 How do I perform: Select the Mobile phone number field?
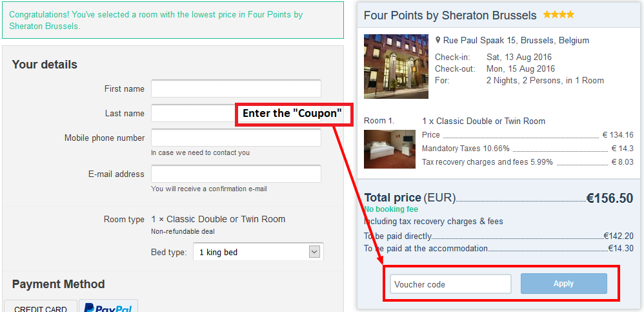236,138
